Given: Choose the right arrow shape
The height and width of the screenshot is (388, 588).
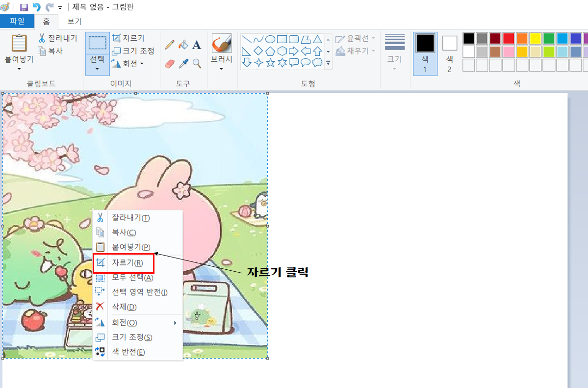Looking at the screenshot, I should [x=294, y=51].
